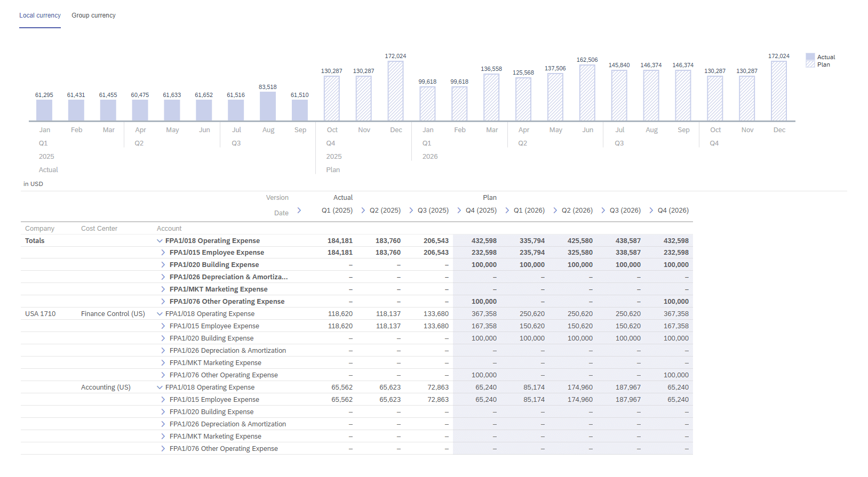The height and width of the screenshot is (477, 868).
Task: Expand Totals FPA1/015 Employee Expense
Action: pos(163,253)
